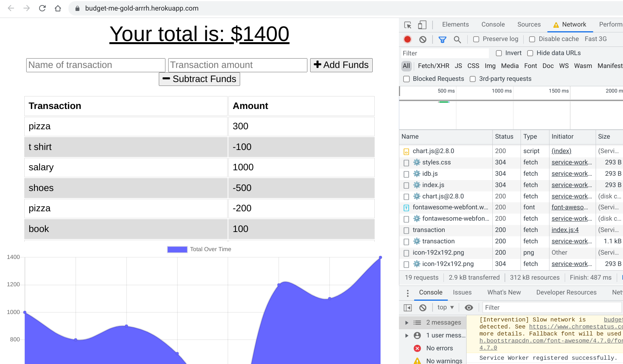Toggle the network filter funnel
This screenshot has height=364, width=623.
(442, 39)
